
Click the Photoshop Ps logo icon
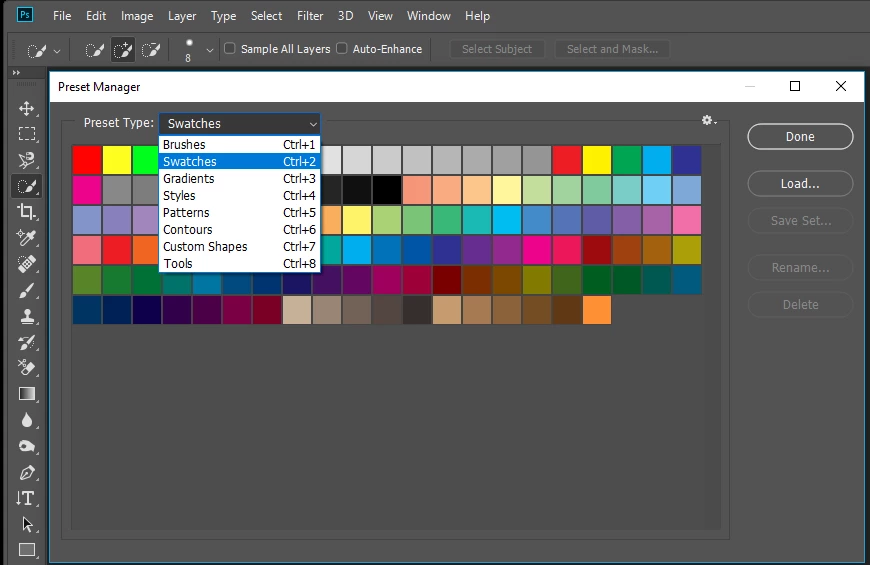click(25, 14)
